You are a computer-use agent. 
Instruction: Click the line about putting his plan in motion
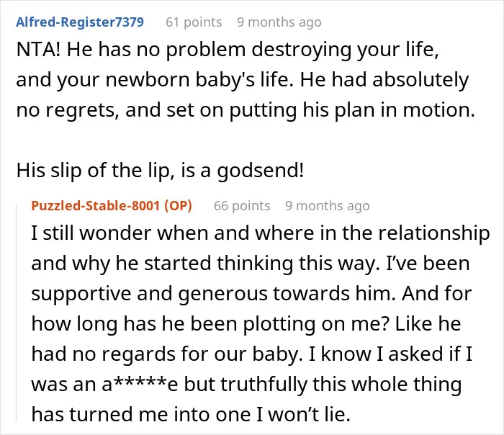tap(246, 110)
